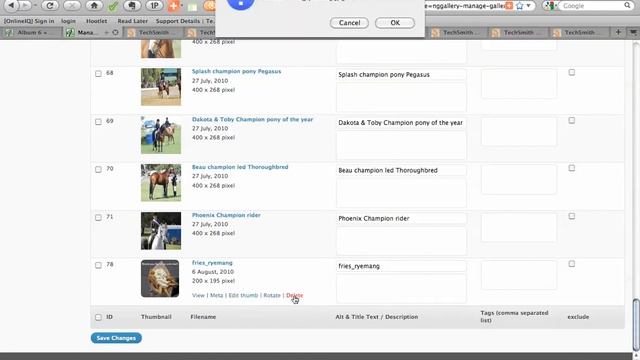Image resolution: width=640 pixels, height=360 pixels.
Task: Click thumbnail of Phoenix Champion rider
Action: (161, 231)
